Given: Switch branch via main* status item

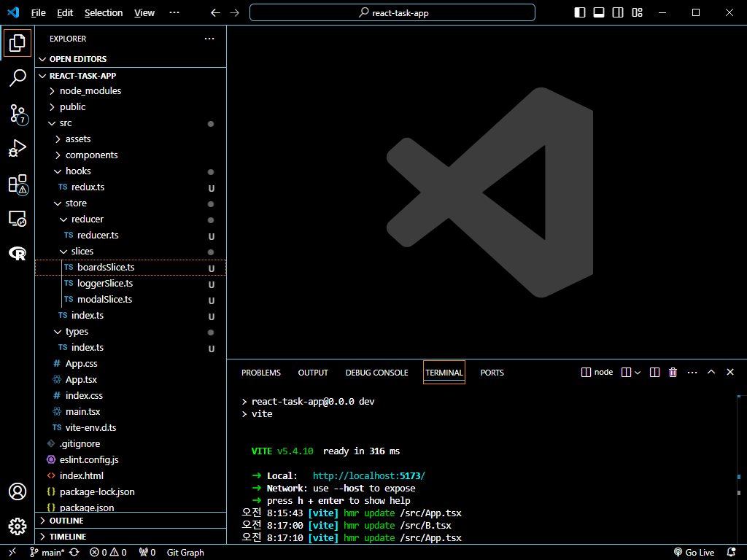Looking at the screenshot, I should click(x=47, y=553).
